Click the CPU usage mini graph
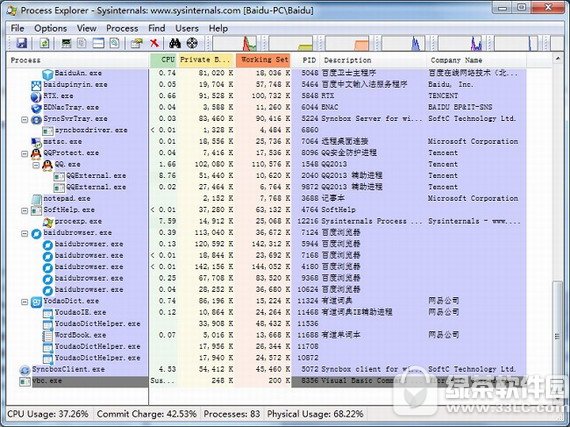The height and width of the screenshot is (427, 570). click(234, 43)
